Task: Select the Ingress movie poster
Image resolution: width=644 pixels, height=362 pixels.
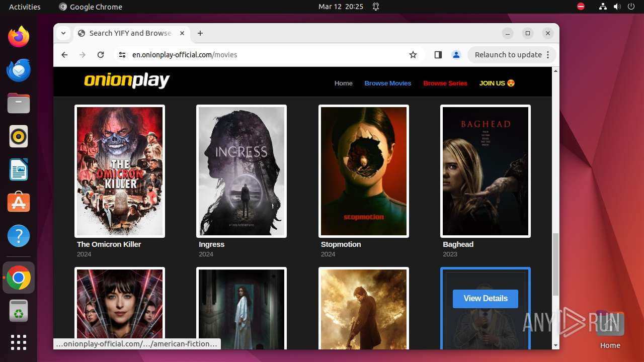Action: click(242, 171)
